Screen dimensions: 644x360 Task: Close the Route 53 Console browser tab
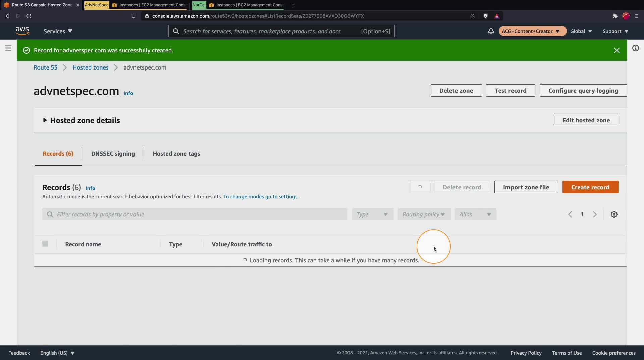click(78, 5)
